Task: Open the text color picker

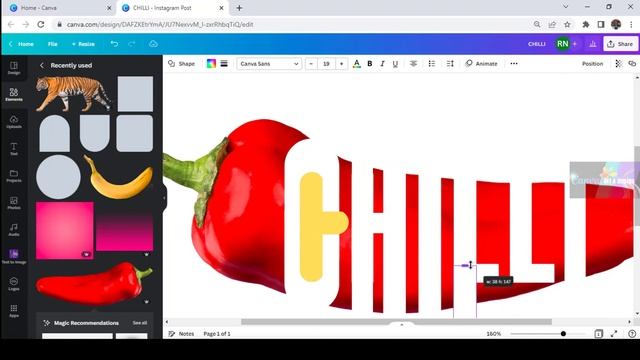Action: (x=356, y=64)
